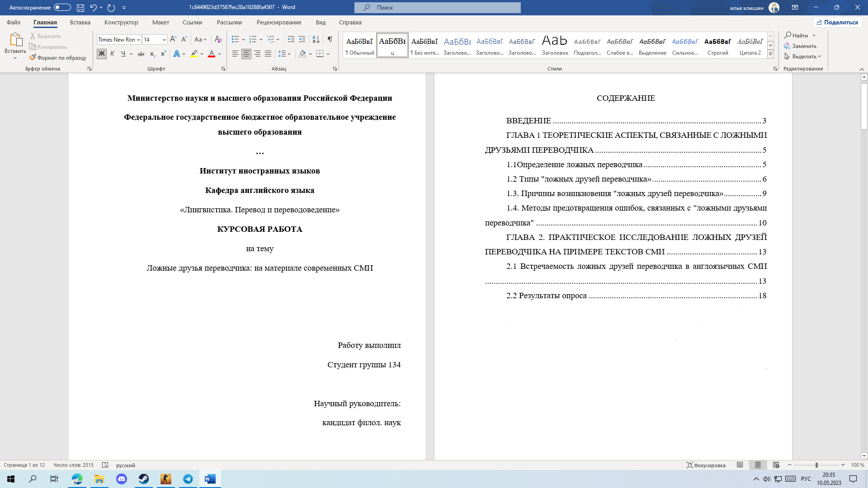The height and width of the screenshot is (488, 868).
Task: Click the show paragraph marks icon
Action: coord(330,39)
